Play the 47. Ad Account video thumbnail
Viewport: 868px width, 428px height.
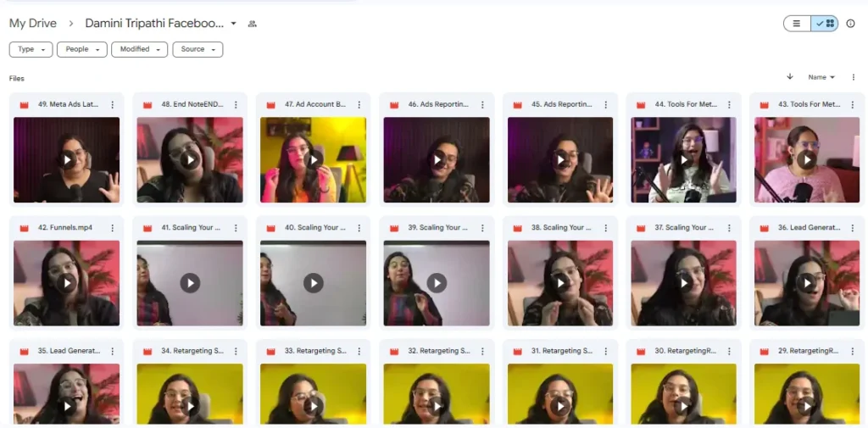point(314,160)
